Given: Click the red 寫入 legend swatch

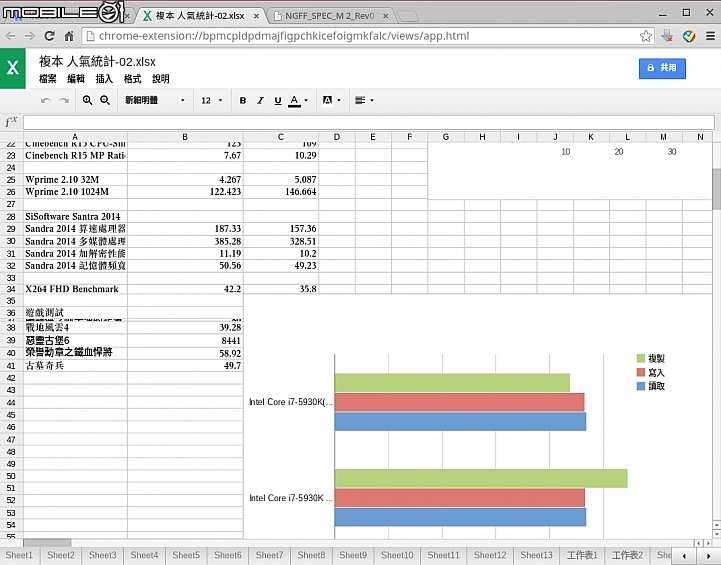Looking at the screenshot, I should click(641, 372).
